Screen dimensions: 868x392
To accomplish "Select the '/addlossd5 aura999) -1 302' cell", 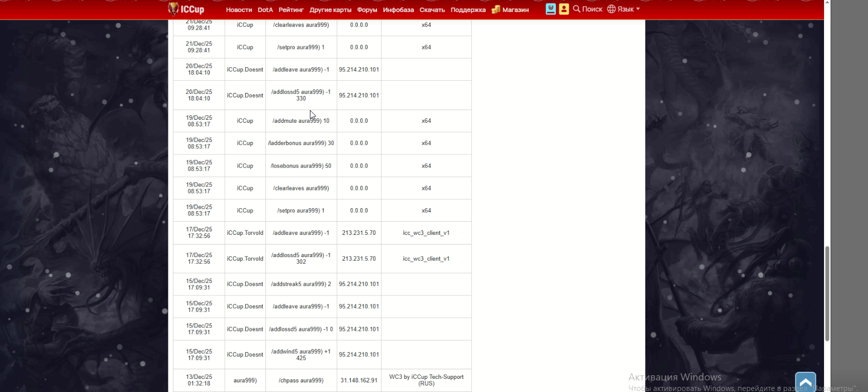I will (301, 259).
